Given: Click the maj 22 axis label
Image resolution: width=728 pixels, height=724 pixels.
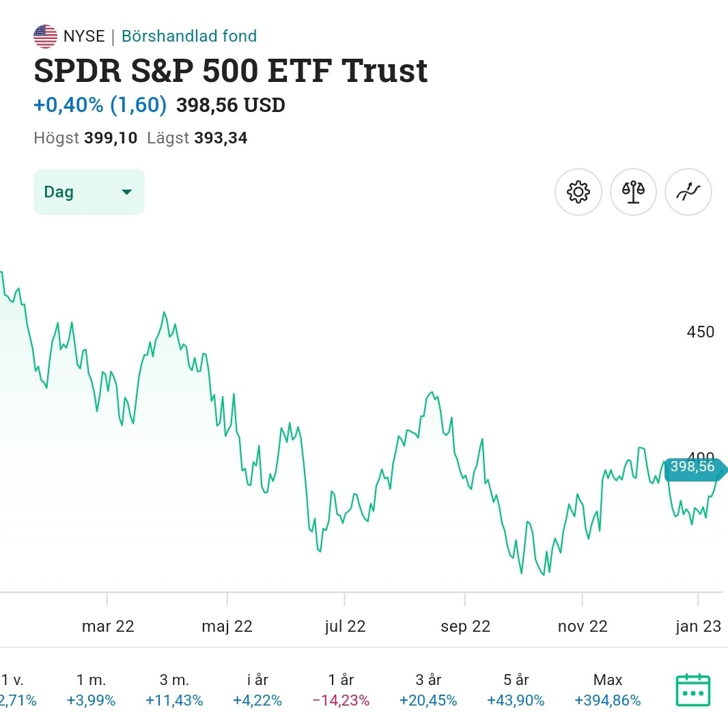Looking at the screenshot, I should click(227, 626).
